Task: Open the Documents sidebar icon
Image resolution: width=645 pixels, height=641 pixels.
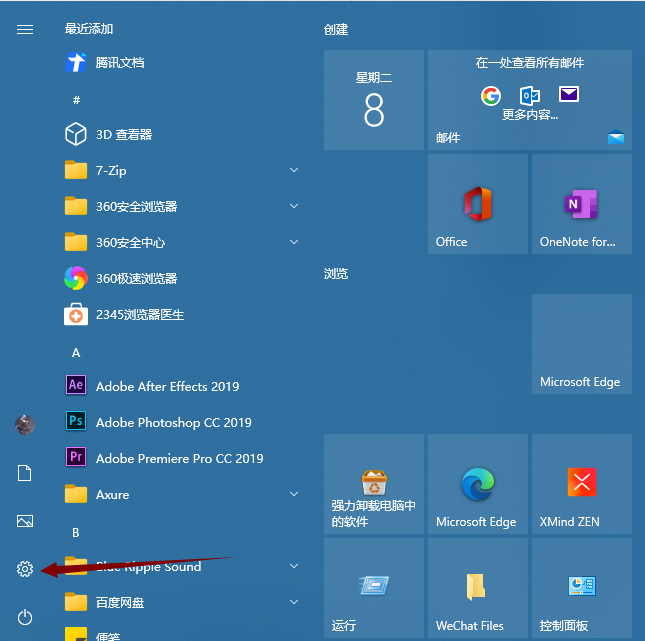Action: [25, 473]
